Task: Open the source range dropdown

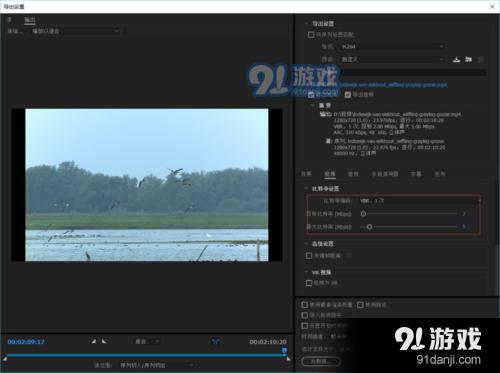Action: 156,365
